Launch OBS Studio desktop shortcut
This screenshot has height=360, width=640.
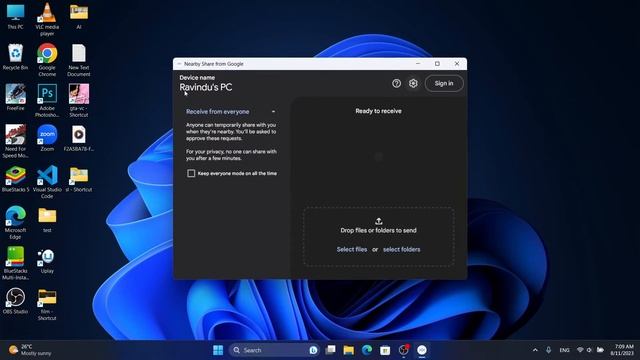[x=16, y=301]
